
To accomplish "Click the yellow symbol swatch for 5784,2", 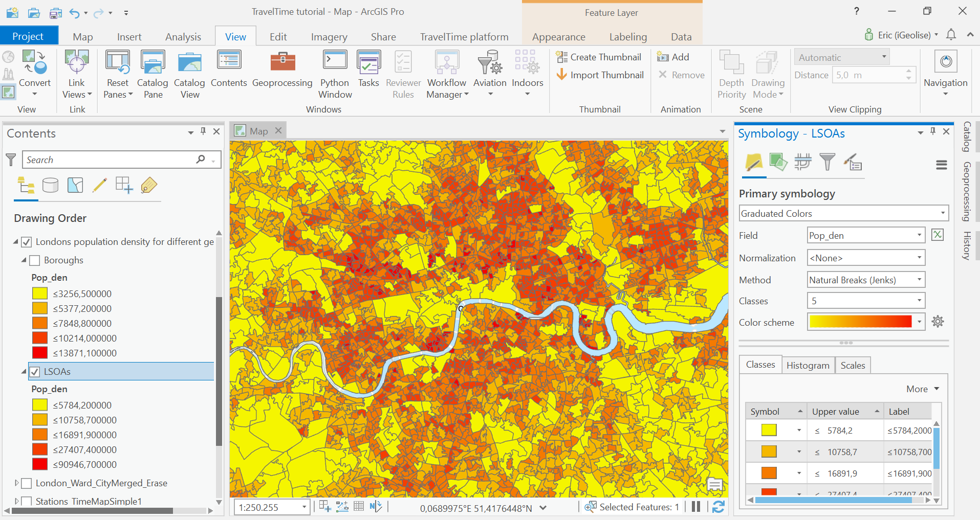I will coord(769,430).
